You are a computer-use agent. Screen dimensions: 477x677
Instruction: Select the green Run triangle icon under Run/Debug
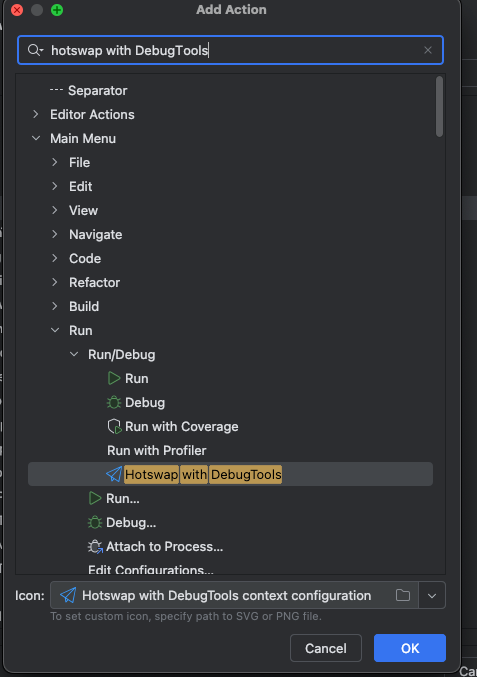[114, 379]
